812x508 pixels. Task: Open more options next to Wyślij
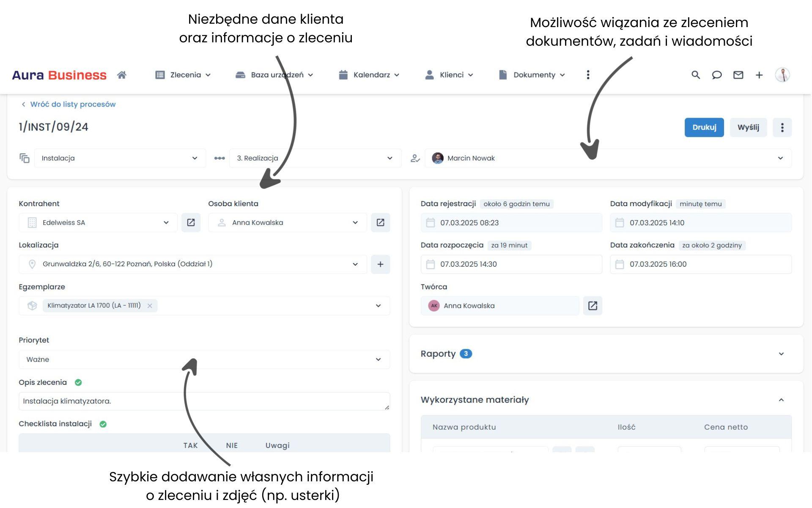pyautogui.click(x=782, y=127)
